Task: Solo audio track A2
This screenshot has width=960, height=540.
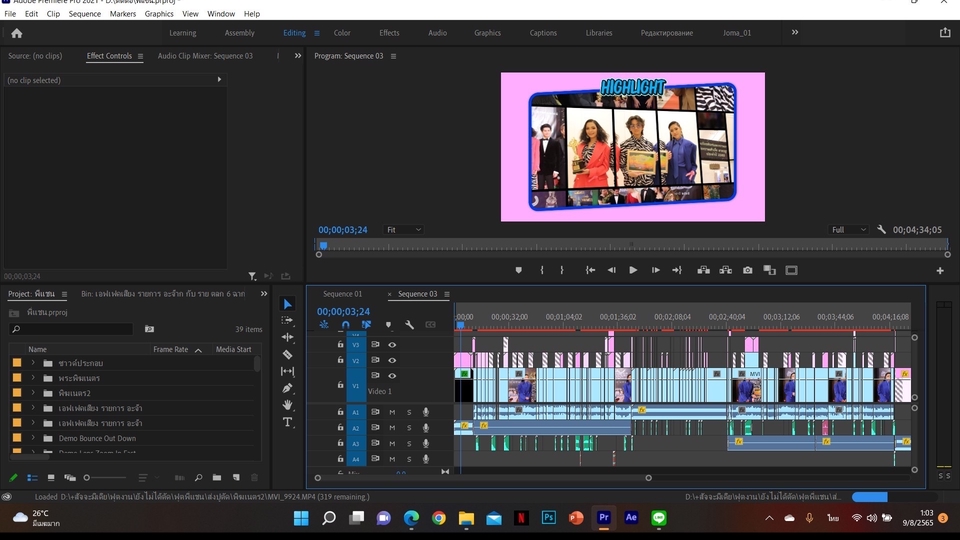Action: [x=409, y=428]
